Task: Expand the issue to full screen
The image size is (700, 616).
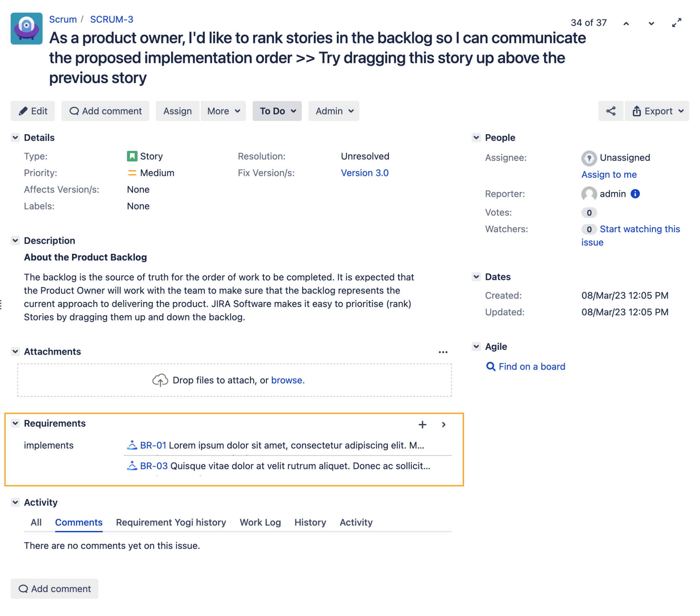Action: [677, 23]
